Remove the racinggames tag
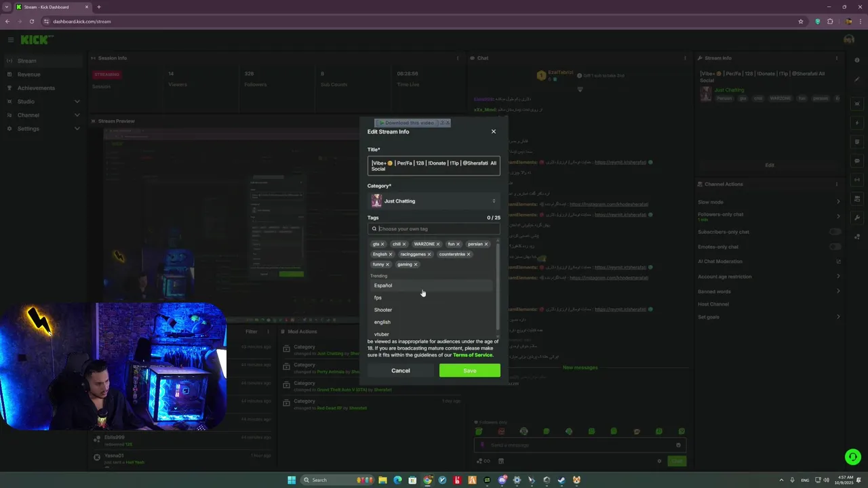The image size is (868, 488). (429, 254)
